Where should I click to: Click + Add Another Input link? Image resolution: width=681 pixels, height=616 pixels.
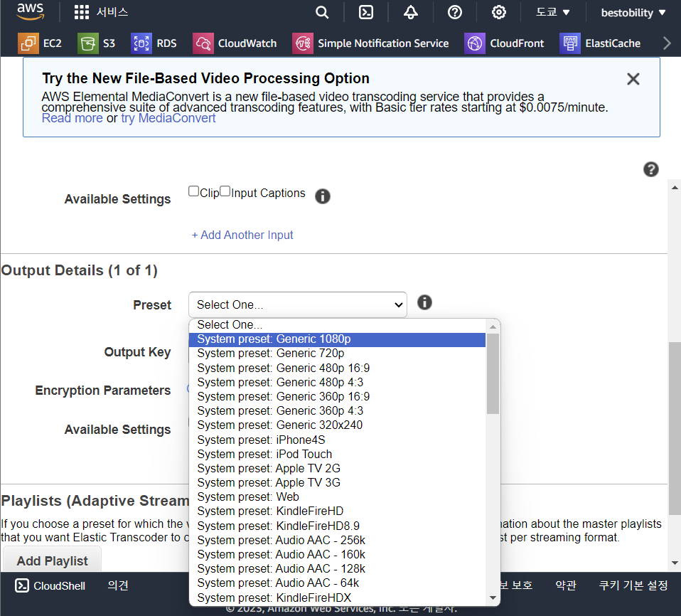[x=242, y=235]
